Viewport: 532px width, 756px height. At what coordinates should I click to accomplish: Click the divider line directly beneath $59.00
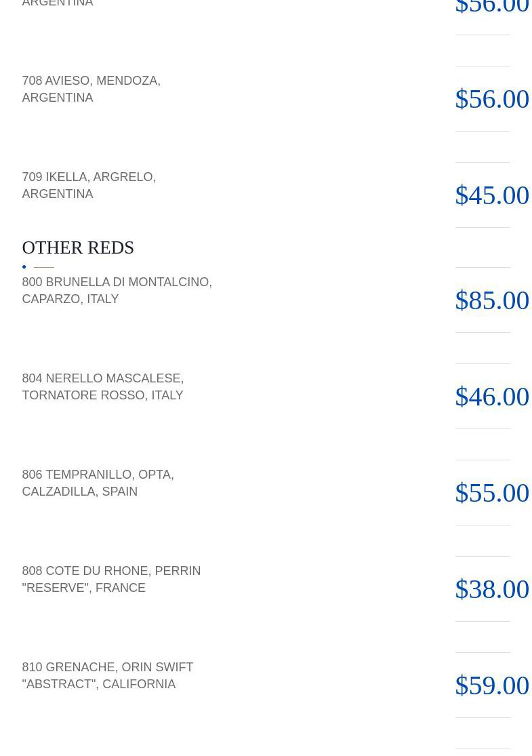483,717
